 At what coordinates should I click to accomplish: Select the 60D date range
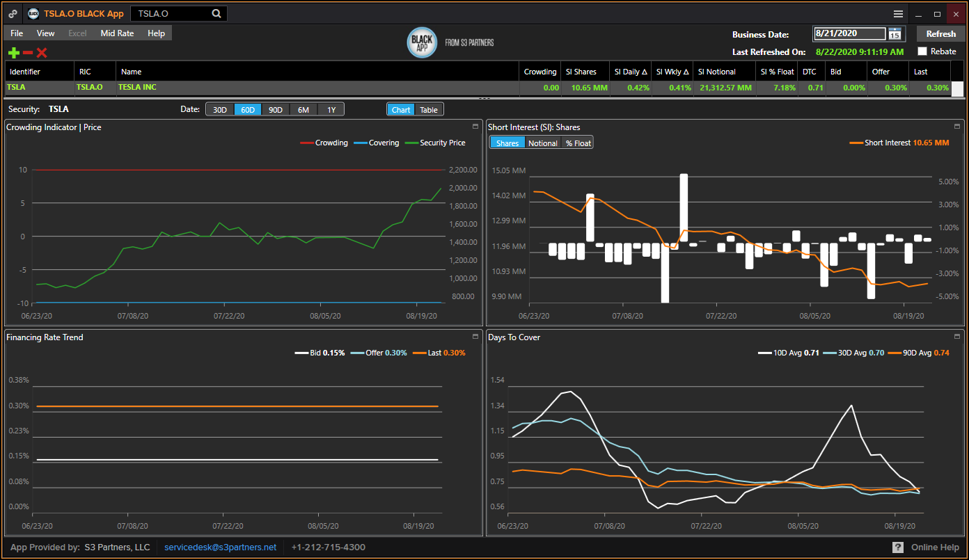point(247,110)
